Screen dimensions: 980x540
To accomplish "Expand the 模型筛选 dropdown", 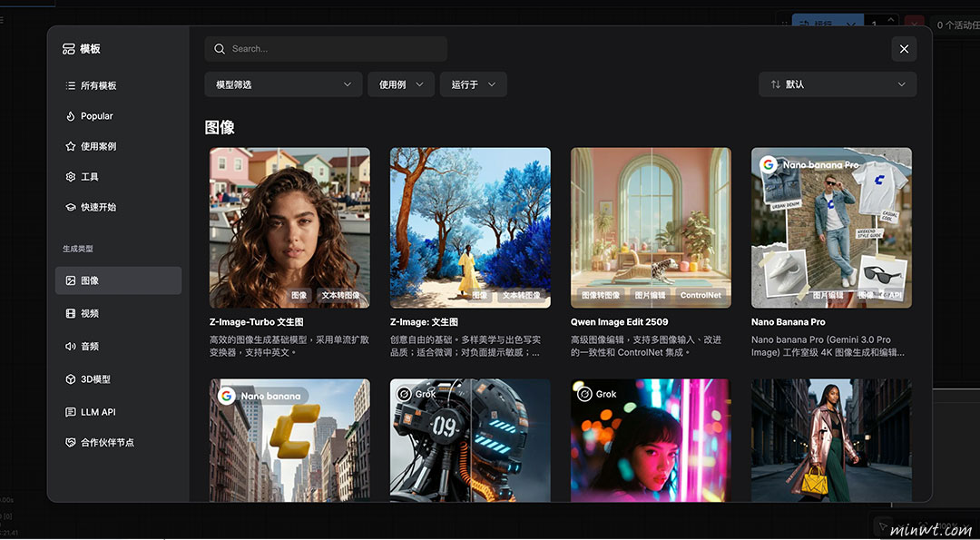I will click(283, 84).
